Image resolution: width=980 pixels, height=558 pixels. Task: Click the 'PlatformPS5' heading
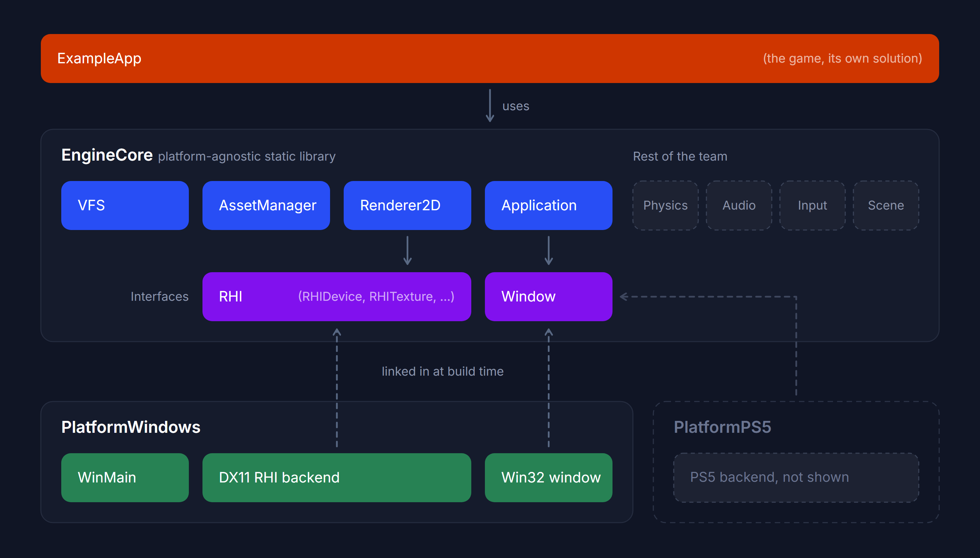[x=722, y=427]
